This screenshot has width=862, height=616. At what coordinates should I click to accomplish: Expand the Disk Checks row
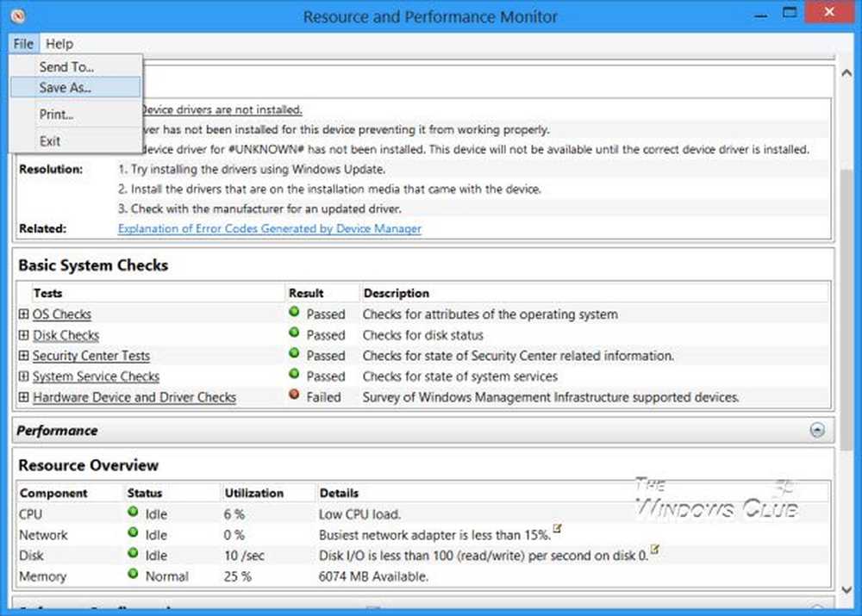(23, 334)
